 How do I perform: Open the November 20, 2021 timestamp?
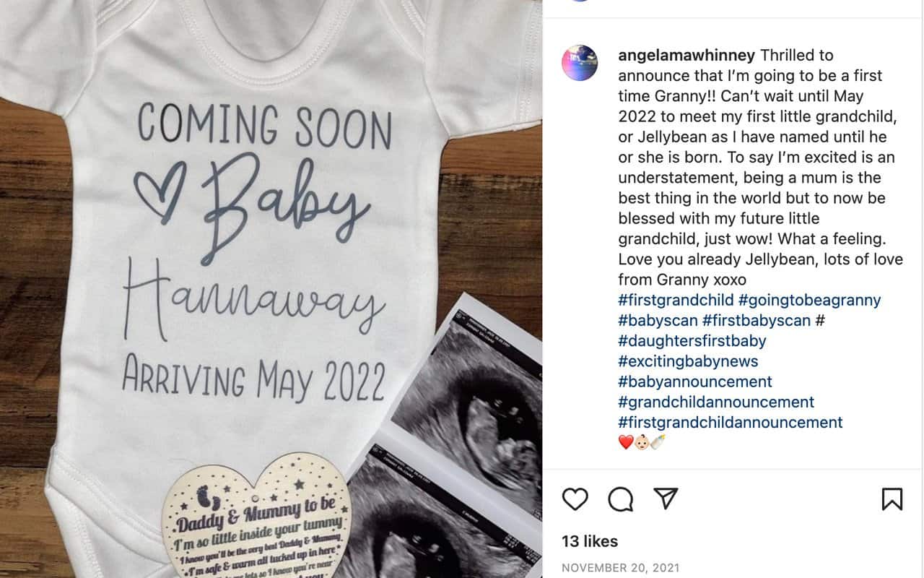(620, 568)
